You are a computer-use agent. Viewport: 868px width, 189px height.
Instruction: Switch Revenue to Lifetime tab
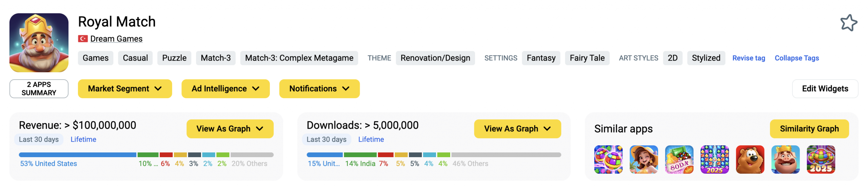[x=83, y=140]
